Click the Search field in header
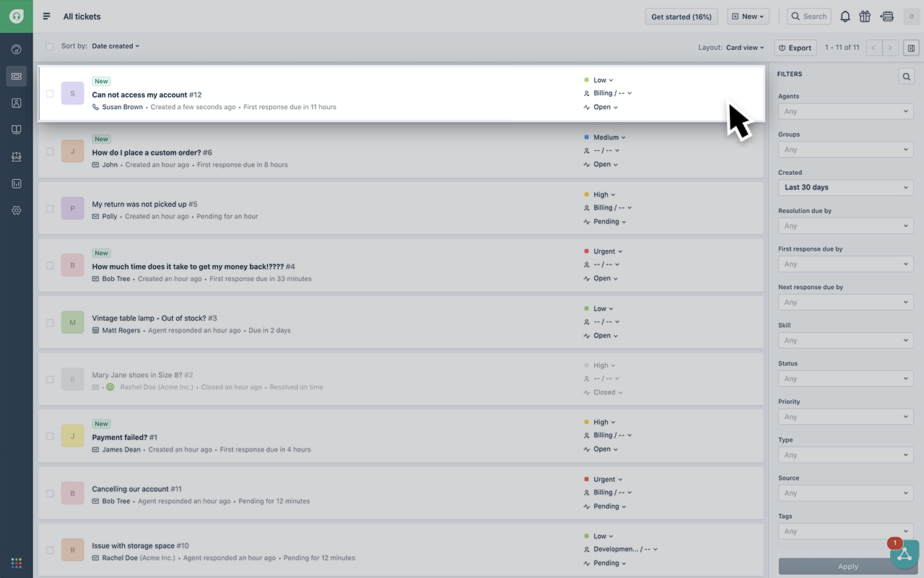The height and width of the screenshot is (578, 924). [809, 17]
